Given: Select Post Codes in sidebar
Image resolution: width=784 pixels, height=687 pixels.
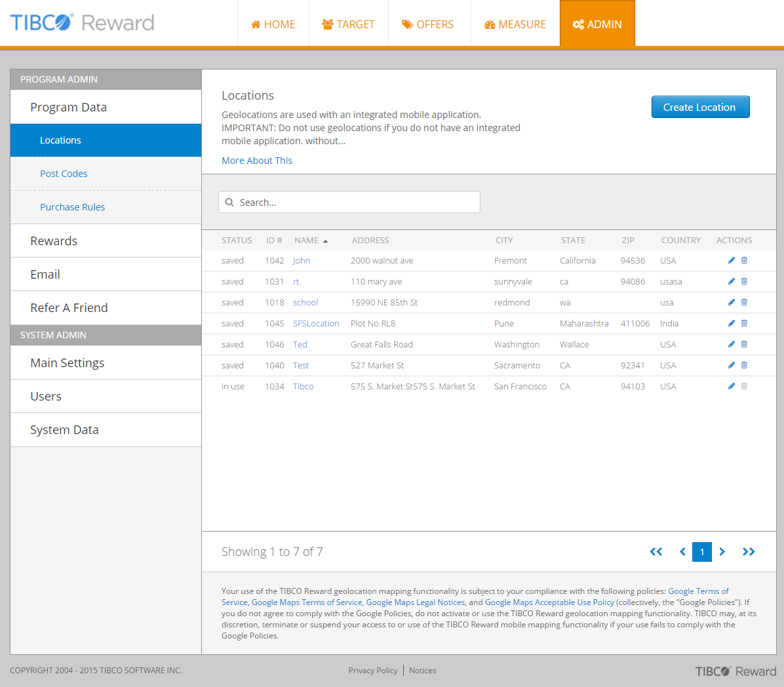Looking at the screenshot, I should 64,174.
